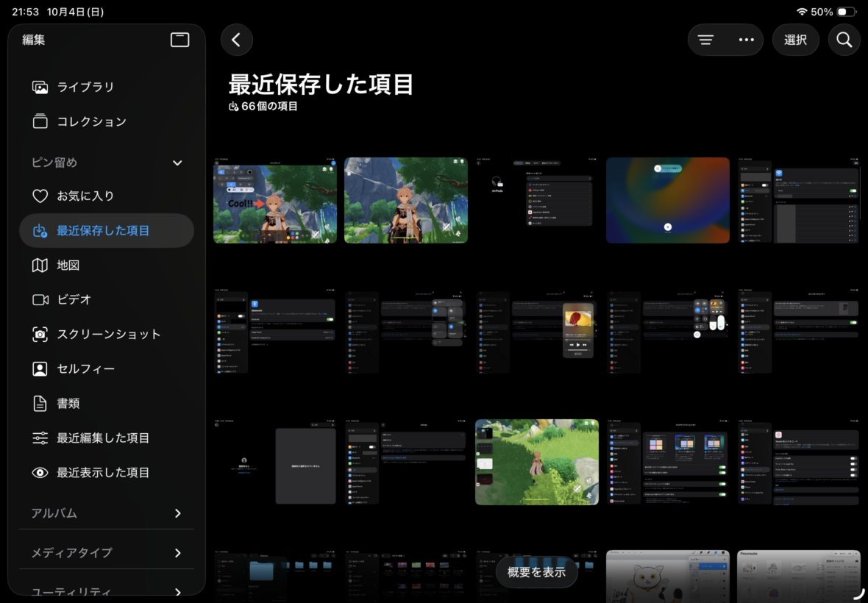The height and width of the screenshot is (603, 868).
Task: Open the スクリーンショット sidebar item
Action: click(x=106, y=334)
